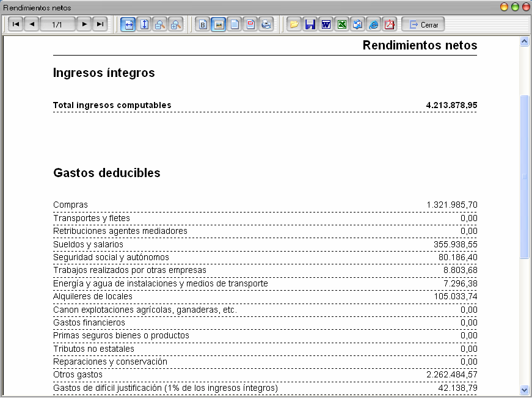Export report to HTML with browser icon
Screen dimensions: 532x400
click(374, 25)
